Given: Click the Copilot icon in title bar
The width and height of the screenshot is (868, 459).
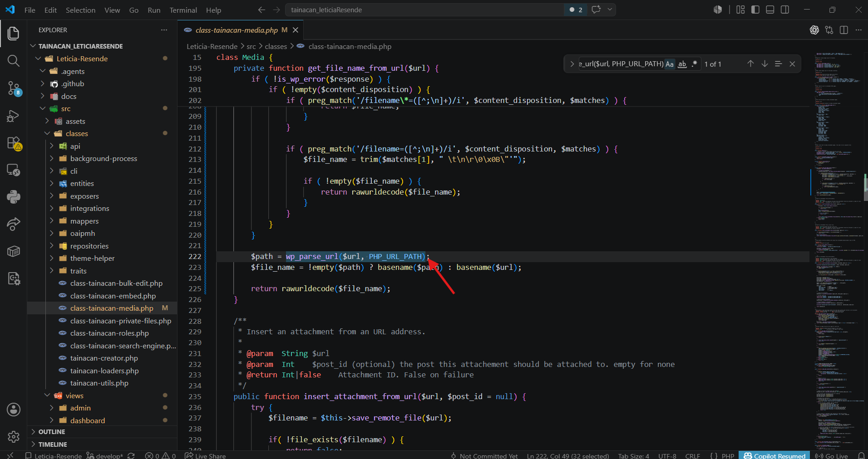Looking at the screenshot, I should 718,10.
